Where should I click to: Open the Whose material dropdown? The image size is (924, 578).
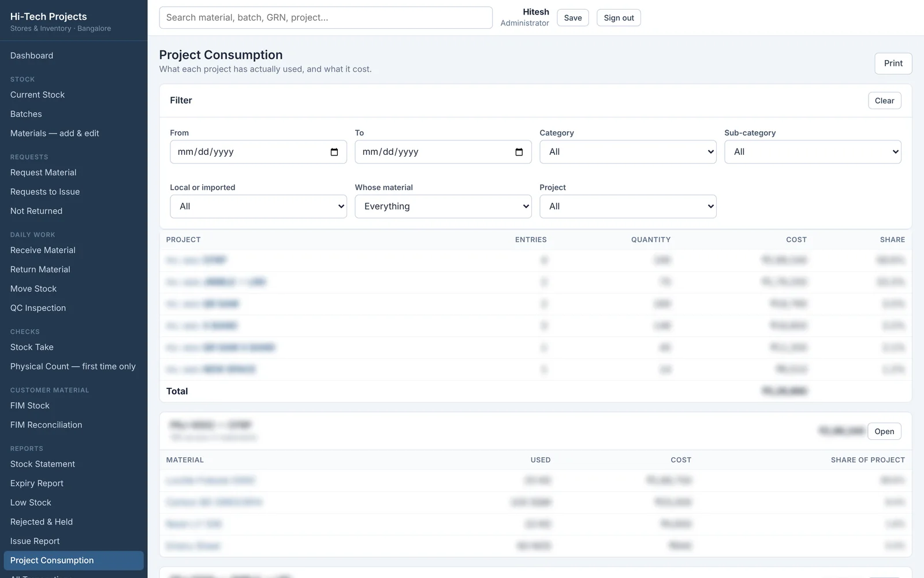443,206
